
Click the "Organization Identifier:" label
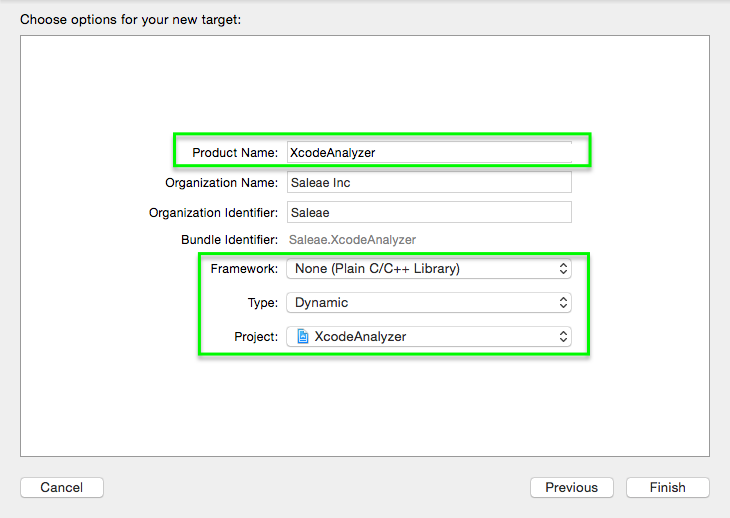click(213, 213)
